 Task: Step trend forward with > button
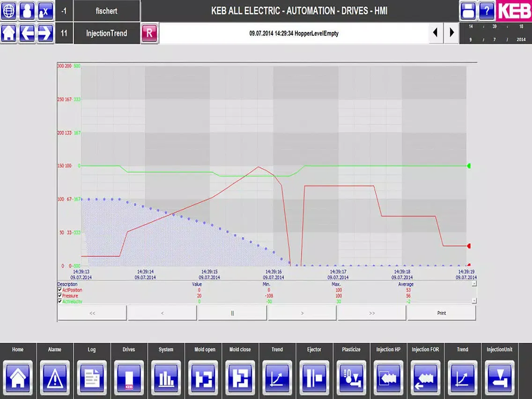(302, 313)
